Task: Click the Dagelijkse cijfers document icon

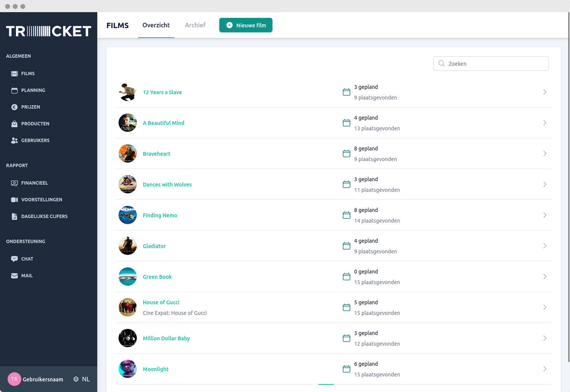Action: click(14, 217)
